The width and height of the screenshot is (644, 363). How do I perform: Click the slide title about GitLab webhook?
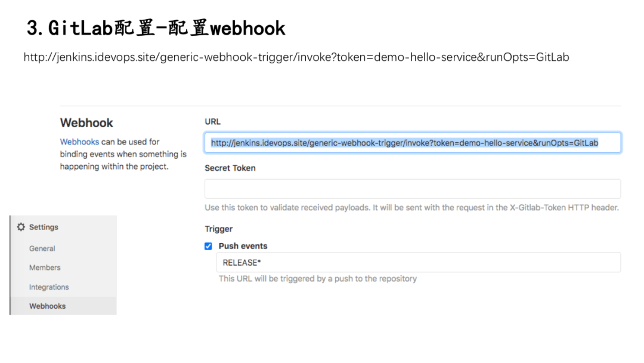(156, 28)
